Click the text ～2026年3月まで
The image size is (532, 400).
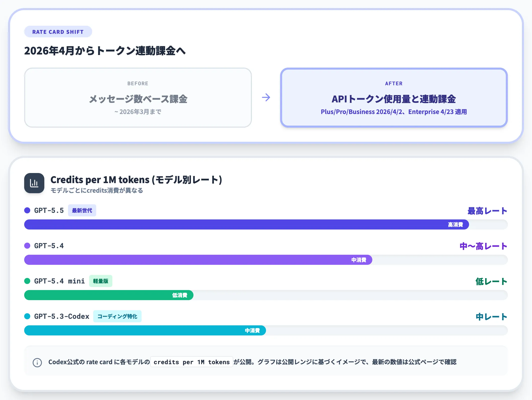pyautogui.click(x=138, y=112)
